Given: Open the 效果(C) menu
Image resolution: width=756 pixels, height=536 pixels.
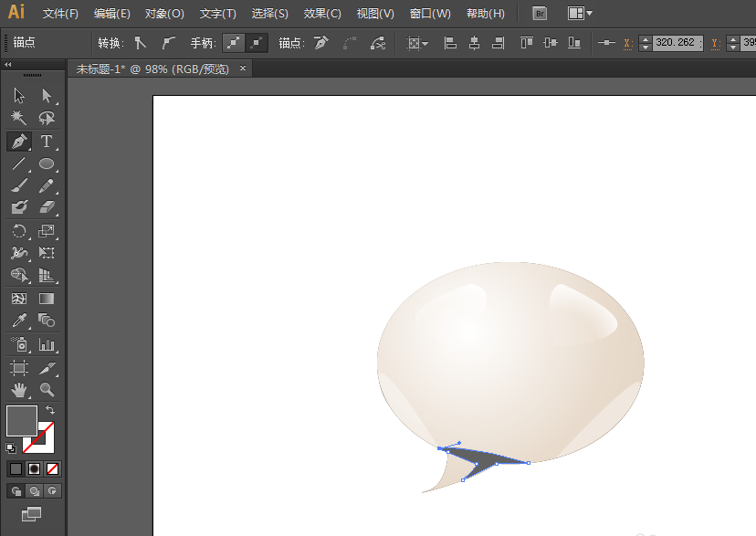Looking at the screenshot, I should [322, 14].
